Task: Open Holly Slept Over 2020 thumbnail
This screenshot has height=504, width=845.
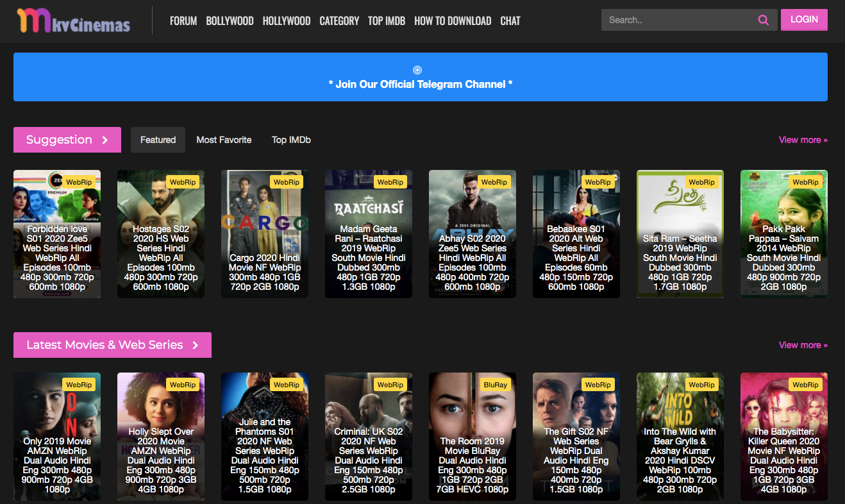Action: [161, 437]
